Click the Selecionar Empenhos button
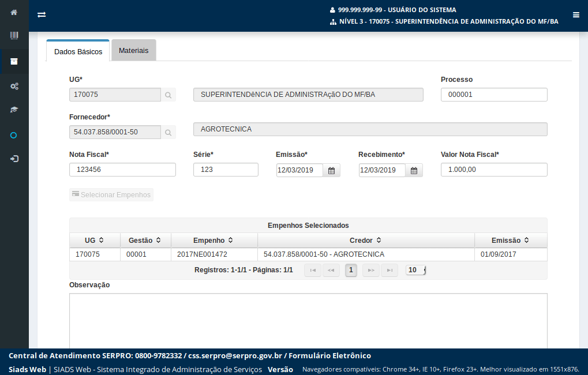The height and width of the screenshot is (375, 588). coord(111,195)
